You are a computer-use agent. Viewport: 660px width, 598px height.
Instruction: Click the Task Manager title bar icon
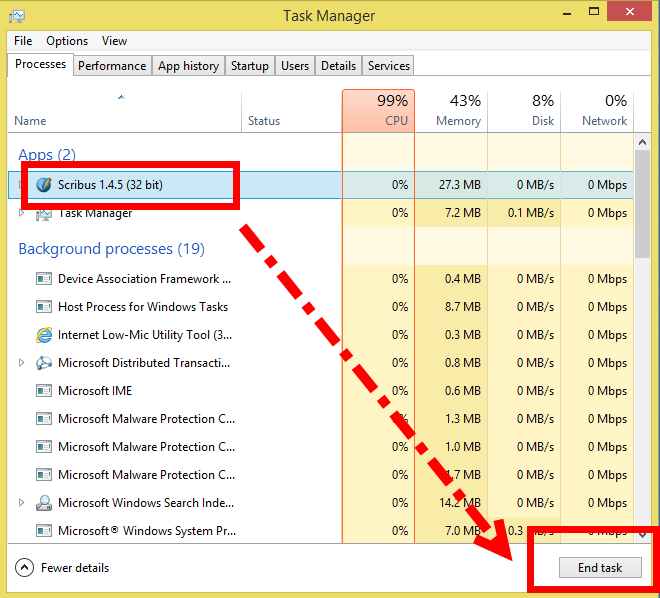pos(17,16)
